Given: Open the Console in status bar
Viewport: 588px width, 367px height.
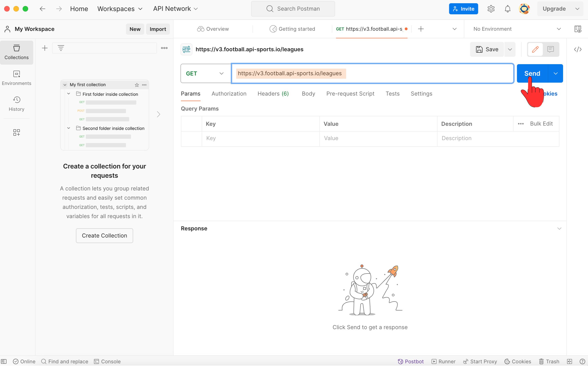Looking at the screenshot, I should pos(107,361).
